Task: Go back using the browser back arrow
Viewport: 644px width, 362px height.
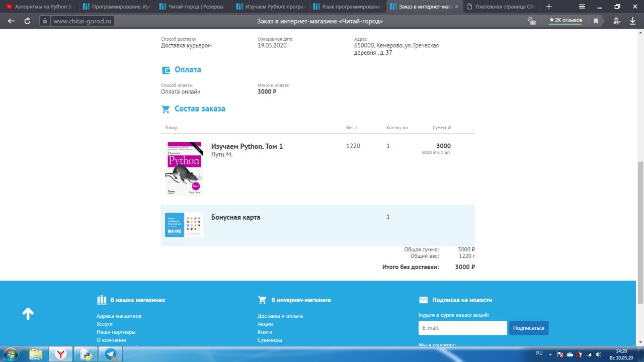Action: (x=11, y=21)
